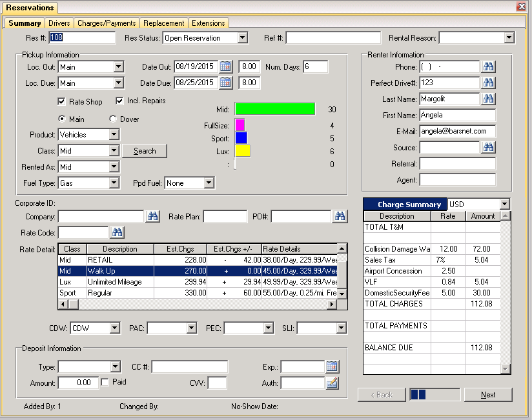Click rate detail scroll-down arrow
Viewport: 532px width, 420px height.
click(x=342, y=294)
